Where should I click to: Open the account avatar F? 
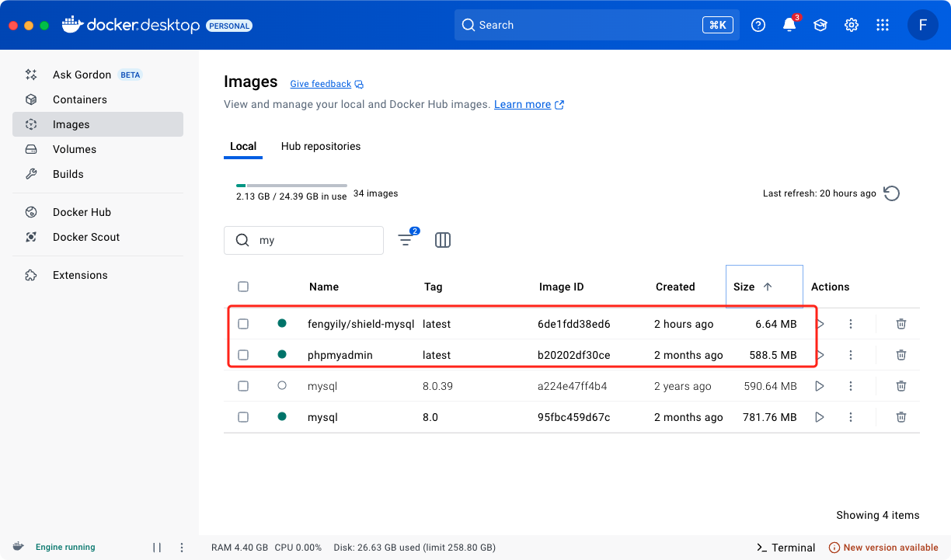(x=923, y=25)
